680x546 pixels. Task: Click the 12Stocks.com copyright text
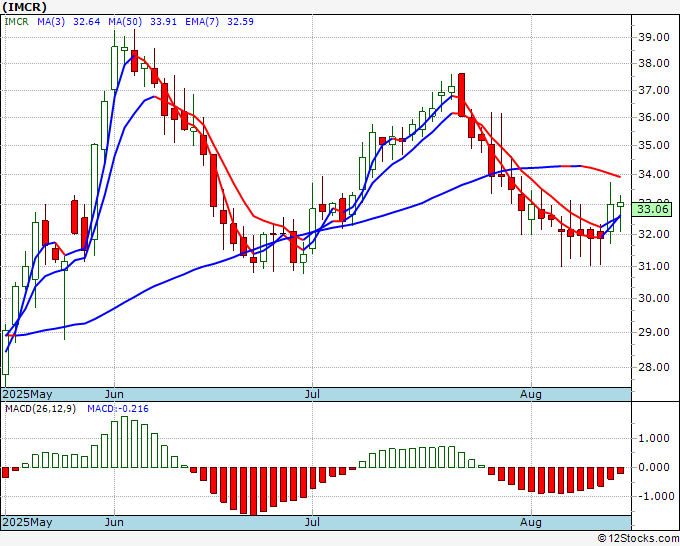coord(638,539)
